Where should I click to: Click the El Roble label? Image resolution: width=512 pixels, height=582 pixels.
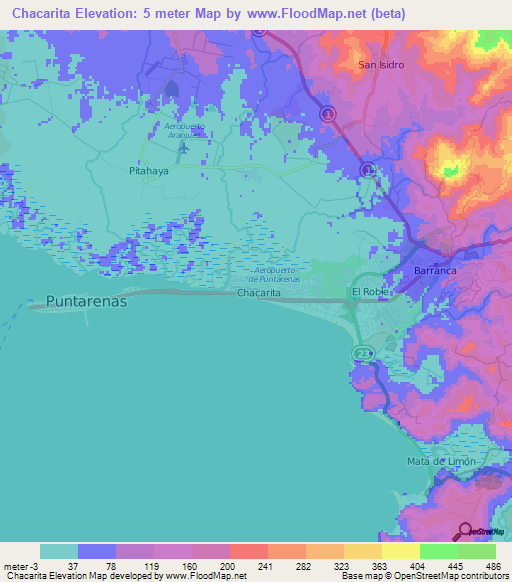click(x=370, y=292)
